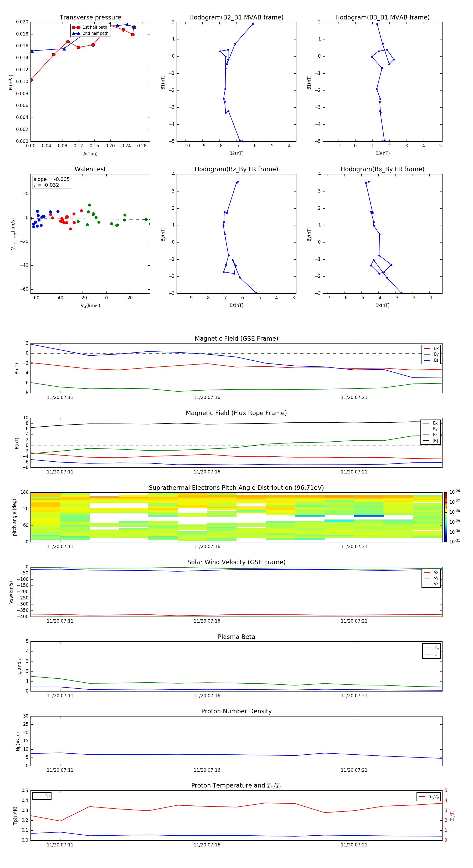Click the "pitch angle (deg)" y-axis label

(14, 517)
